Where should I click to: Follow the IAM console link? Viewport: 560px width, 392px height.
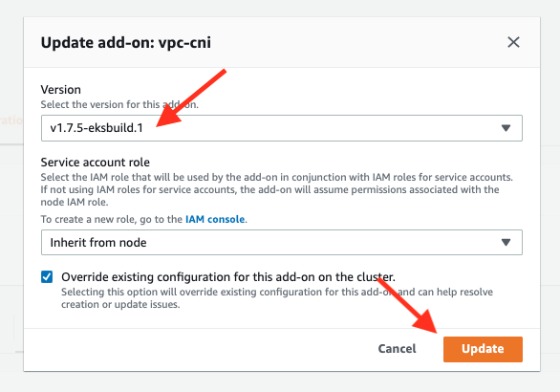tap(215, 219)
